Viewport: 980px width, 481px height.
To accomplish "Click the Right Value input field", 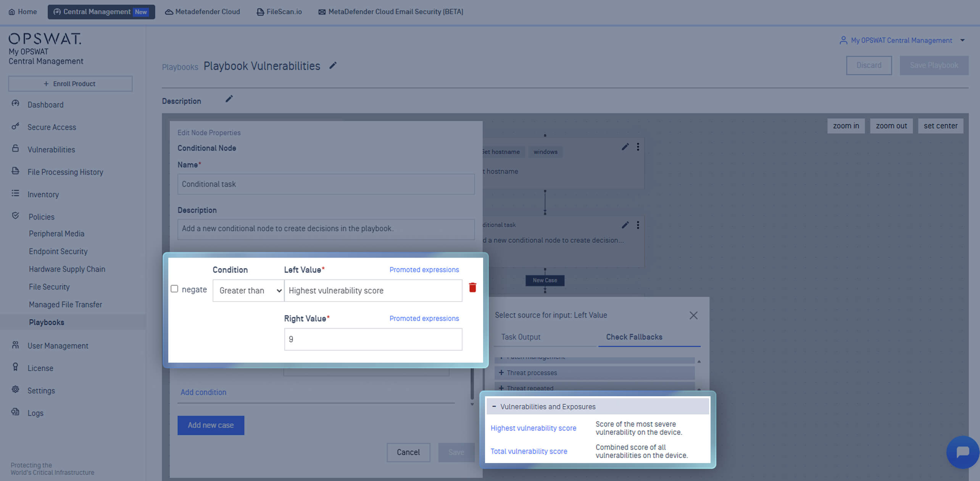I will point(373,339).
